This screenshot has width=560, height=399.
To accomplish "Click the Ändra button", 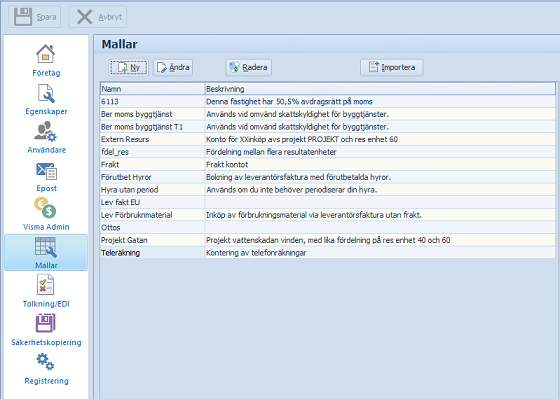I will point(173,68).
